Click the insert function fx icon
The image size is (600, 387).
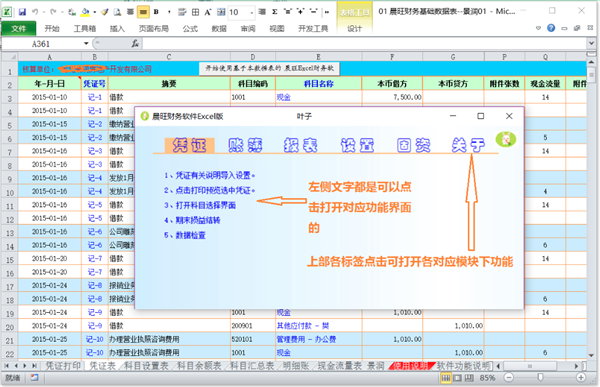(135, 44)
